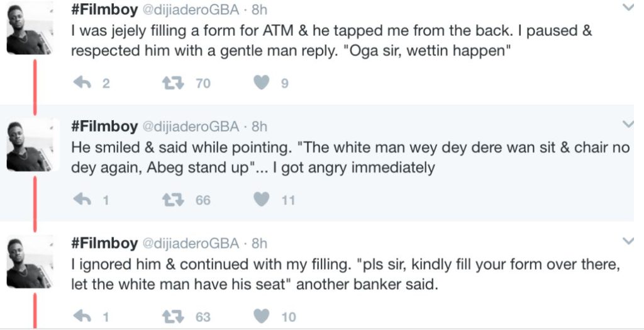Open options chevron on first tweet
644x330 pixels.
(x=627, y=8)
